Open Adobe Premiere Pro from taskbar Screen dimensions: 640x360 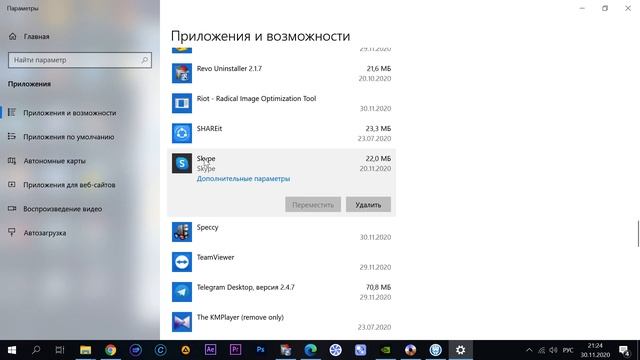pos(235,350)
